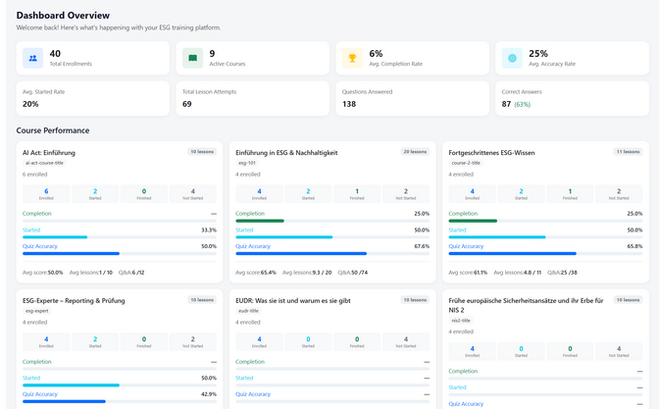Click the course-2-title tag
This screenshot has width=660, height=409.
pyautogui.click(x=466, y=163)
